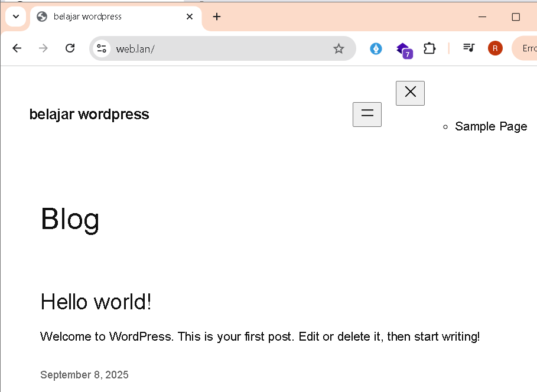Click the September 8, 2025 date link
537x392 pixels.
coord(84,375)
